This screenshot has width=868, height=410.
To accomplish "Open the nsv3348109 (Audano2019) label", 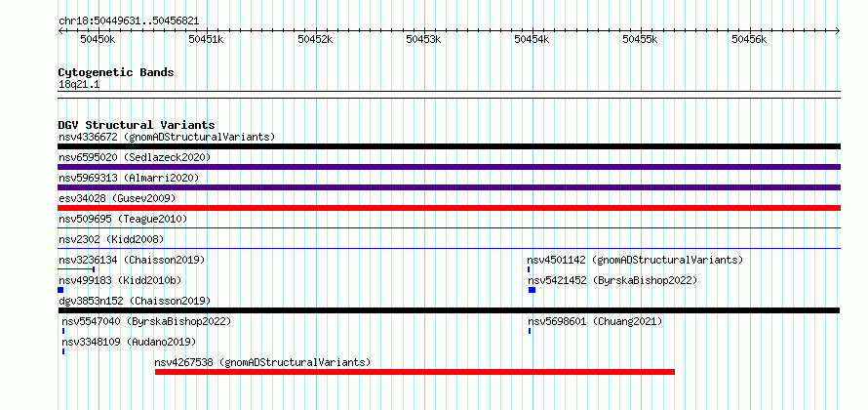I will point(129,342).
